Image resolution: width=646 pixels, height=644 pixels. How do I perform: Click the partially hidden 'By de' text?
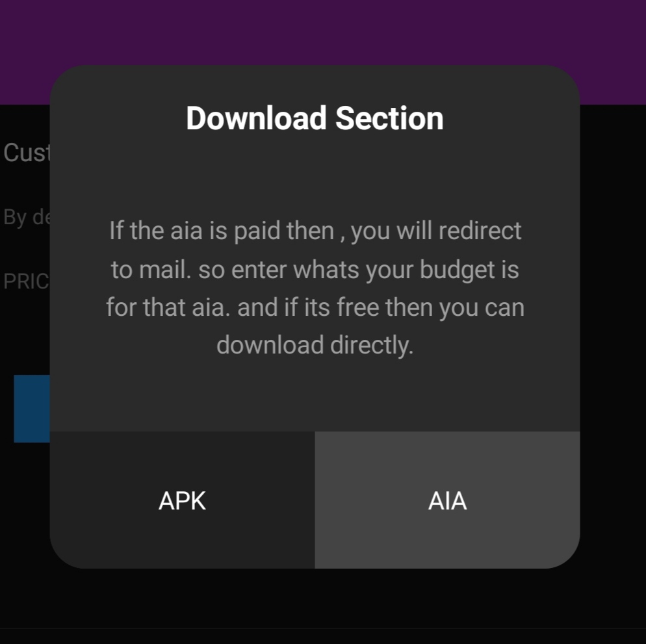point(27,217)
